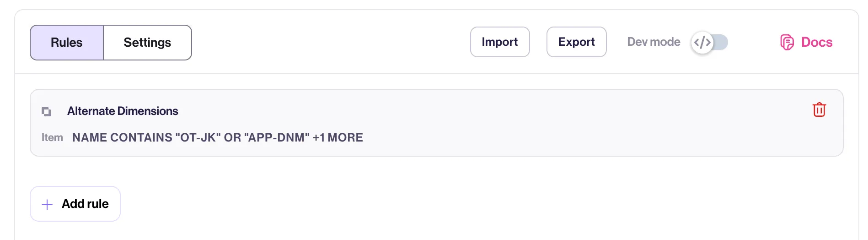Click the OR operator in rule condition
868x240 pixels.
click(232, 137)
